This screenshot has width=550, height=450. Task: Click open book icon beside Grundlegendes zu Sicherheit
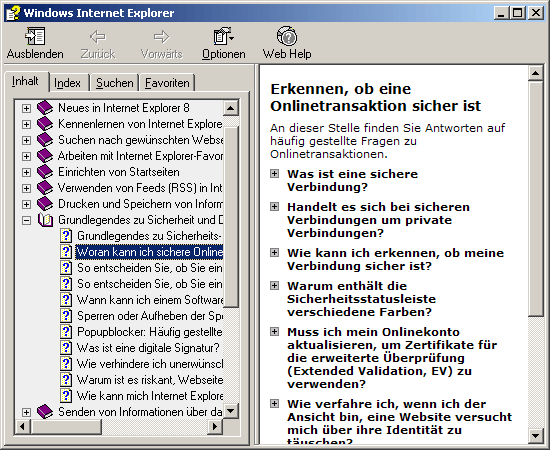[45, 220]
